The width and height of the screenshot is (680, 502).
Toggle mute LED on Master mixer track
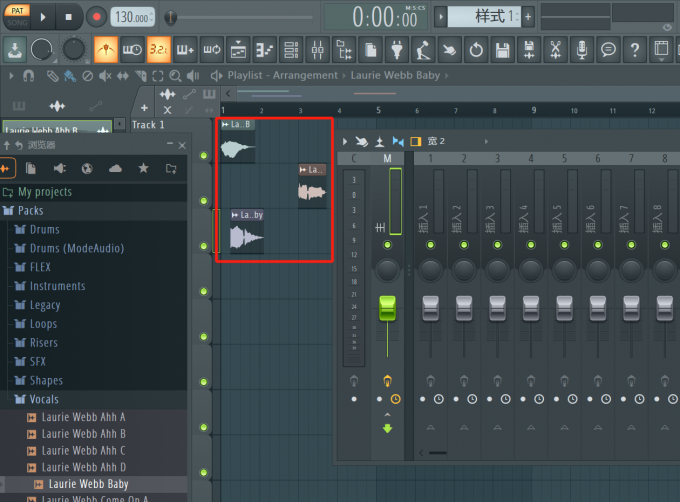pos(387,245)
